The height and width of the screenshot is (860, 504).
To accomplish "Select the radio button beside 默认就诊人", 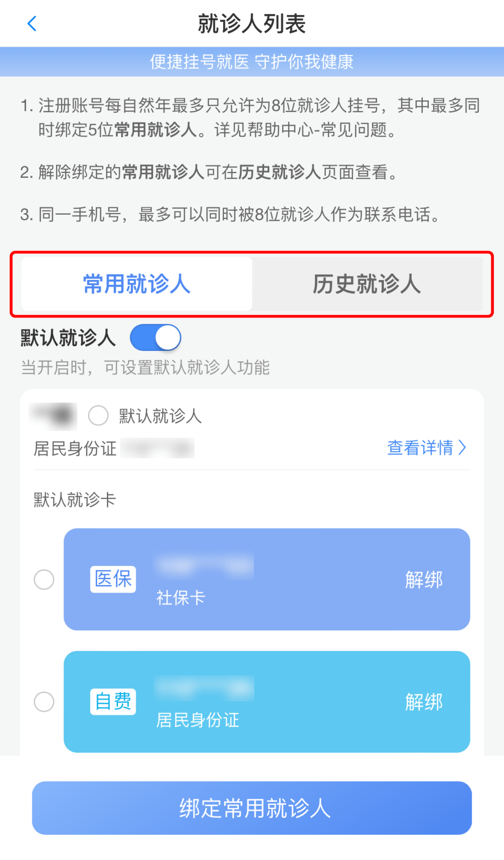I will click(98, 416).
